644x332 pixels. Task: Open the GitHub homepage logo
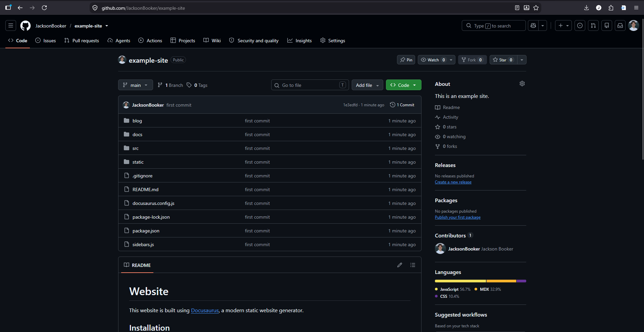tap(26, 26)
